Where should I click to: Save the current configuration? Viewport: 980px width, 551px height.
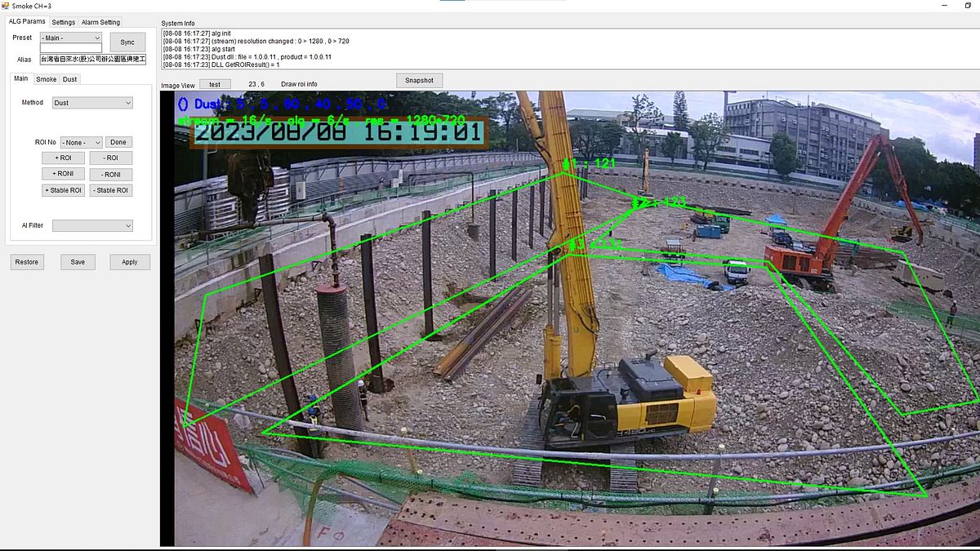pos(78,261)
